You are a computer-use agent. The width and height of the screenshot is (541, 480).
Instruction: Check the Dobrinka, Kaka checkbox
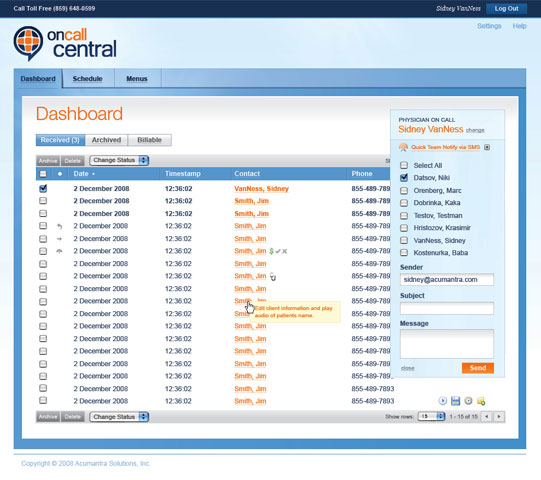pos(404,203)
